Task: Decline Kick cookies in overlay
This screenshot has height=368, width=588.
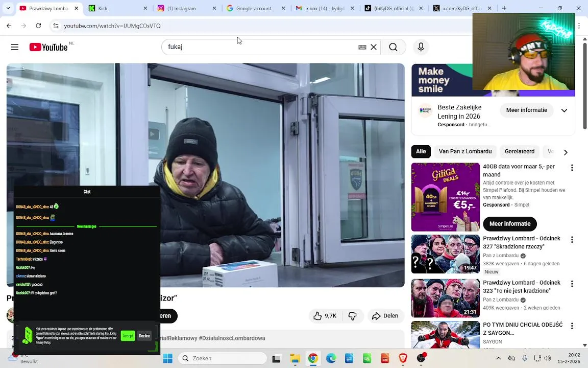Action: [144, 336]
